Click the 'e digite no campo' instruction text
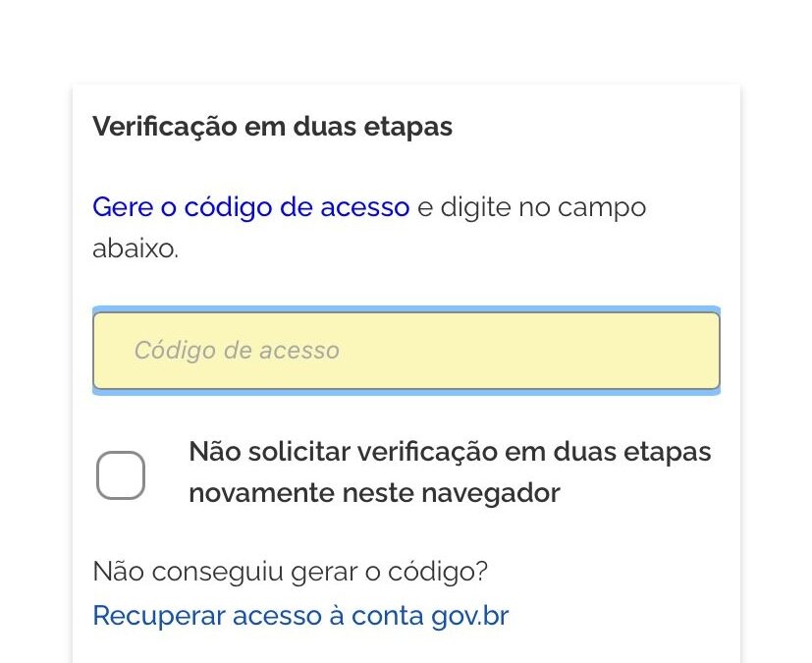 click(x=531, y=208)
